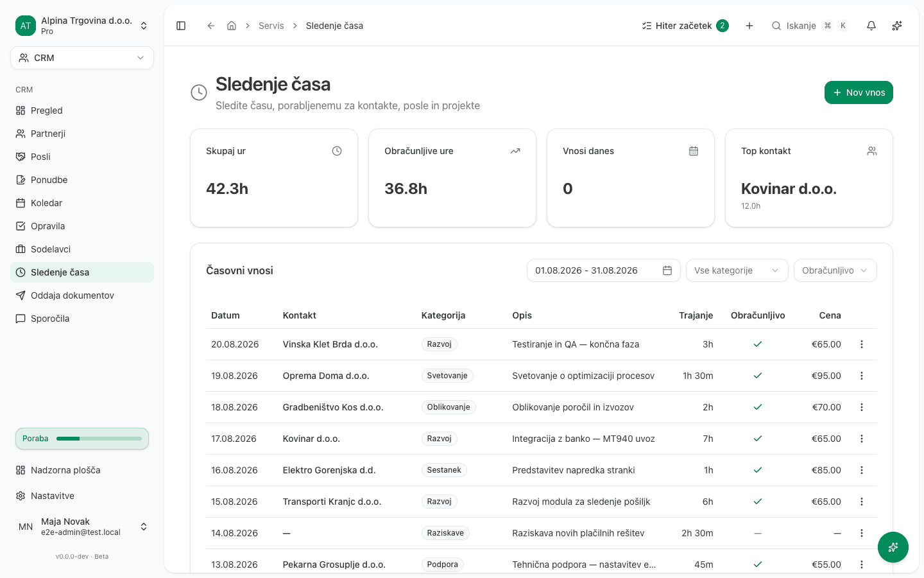
Task: Open Vse kategorije filter dropdown
Action: [x=737, y=270]
